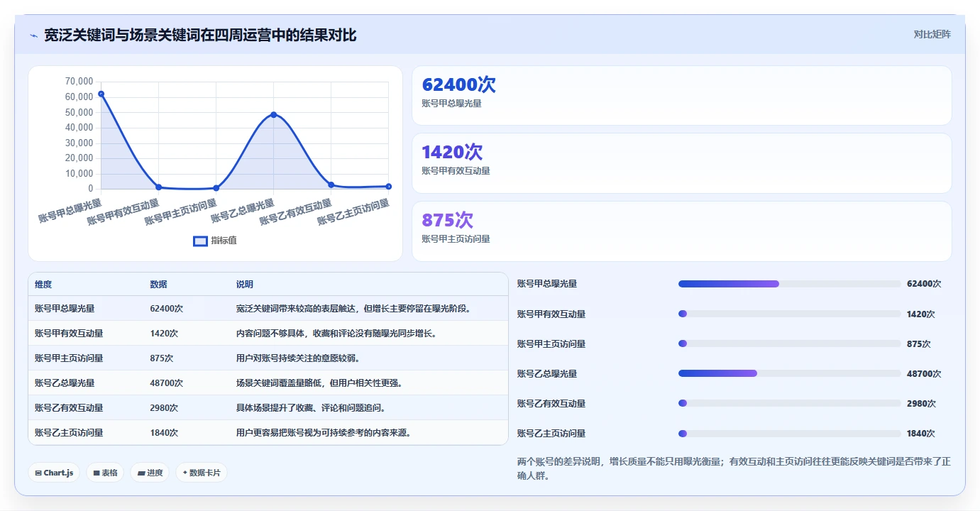Click the 进度 chip
Viewport: 980px width, 511px height.
coord(150,473)
